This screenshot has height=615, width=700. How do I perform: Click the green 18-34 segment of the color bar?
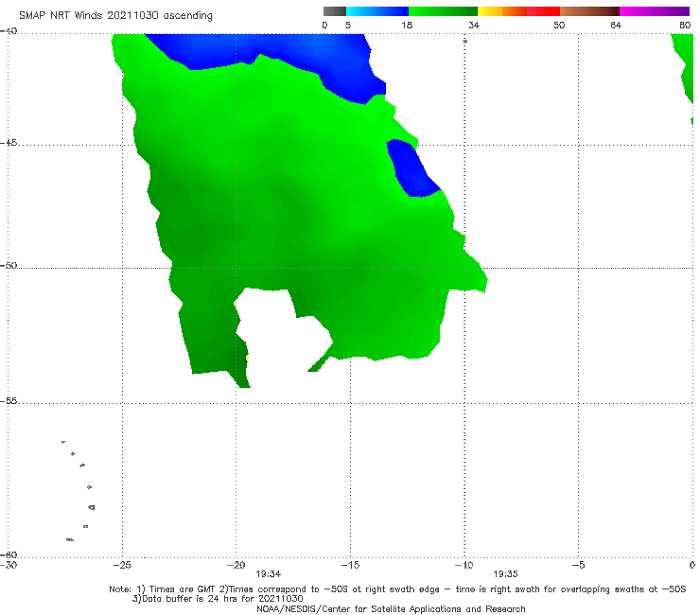pyautogui.click(x=443, y=11)
